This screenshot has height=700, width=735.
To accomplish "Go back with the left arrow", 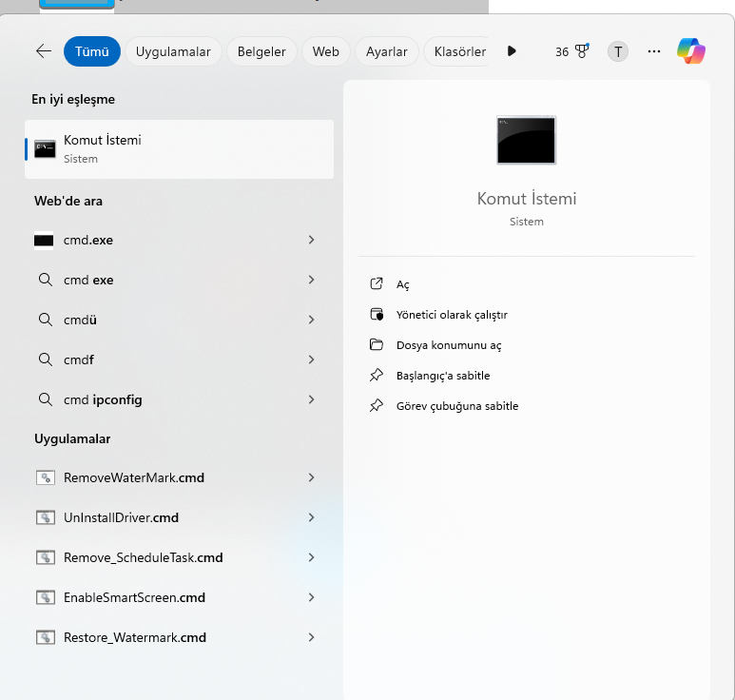I will click(44, 51).
